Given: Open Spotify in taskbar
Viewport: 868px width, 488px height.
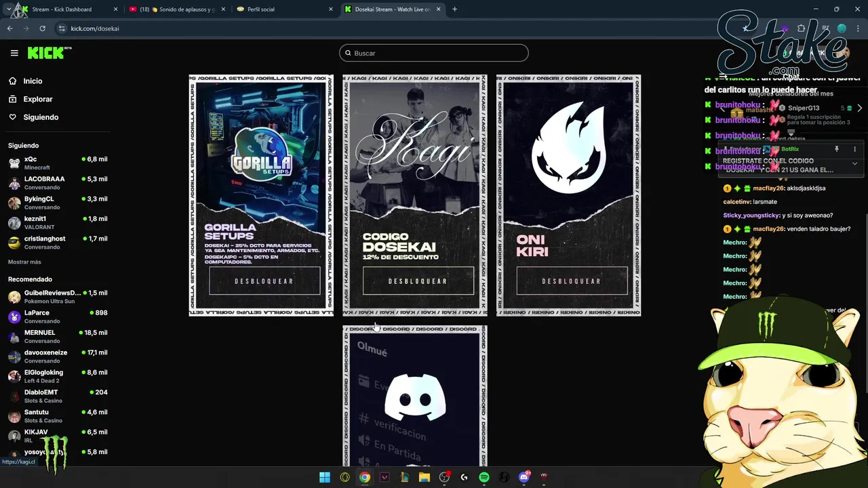Looking at the screenshot, I should coord(484,477).
